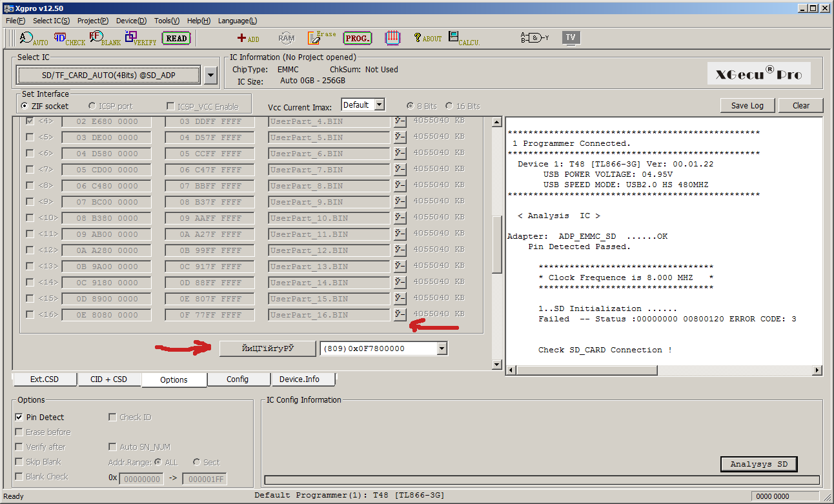Open the Select IC dropdown

coord(210,75)
